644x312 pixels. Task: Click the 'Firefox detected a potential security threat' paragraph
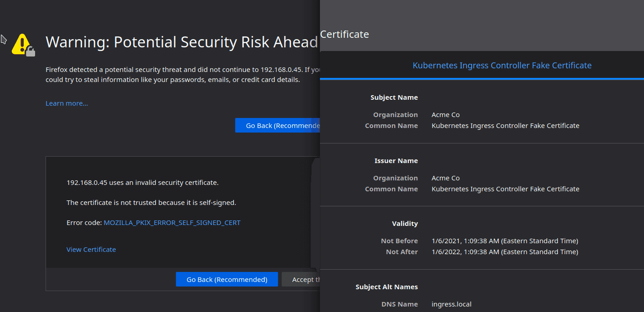click(x=183, y=75)
